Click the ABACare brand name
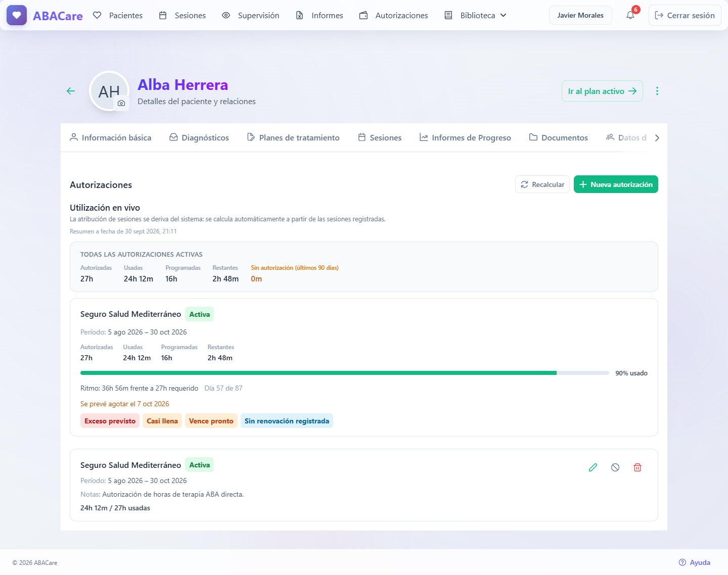728x575 pixels. tap(58, 16)
